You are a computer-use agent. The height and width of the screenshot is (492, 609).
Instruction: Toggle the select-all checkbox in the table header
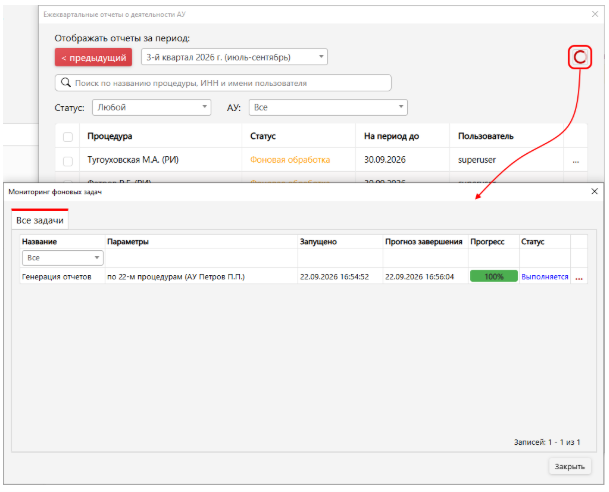[x=68, y=137]
